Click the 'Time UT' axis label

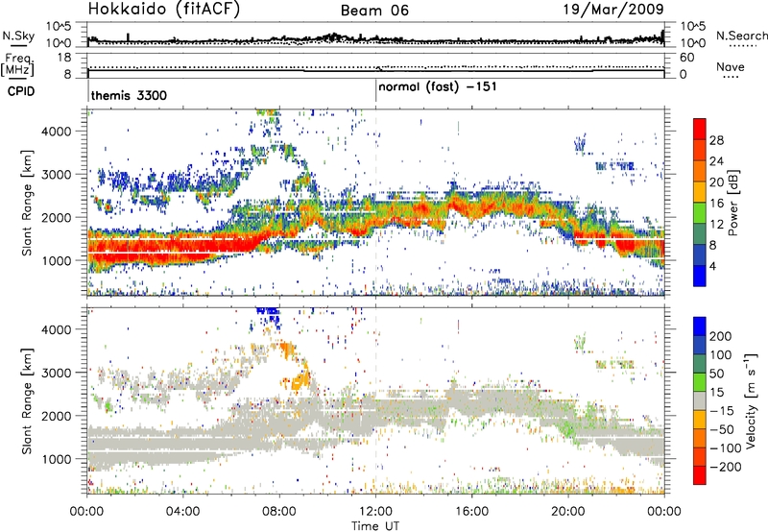coord(375,526)
